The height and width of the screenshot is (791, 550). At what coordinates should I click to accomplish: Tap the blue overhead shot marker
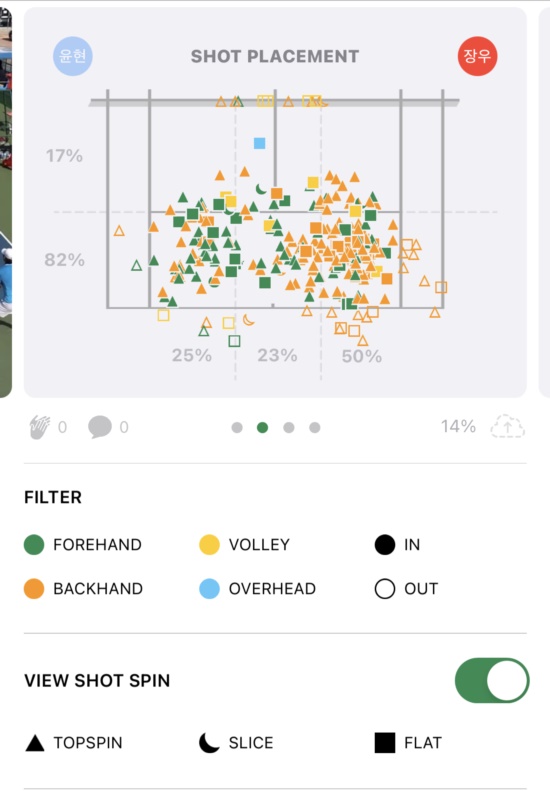coord(259,143)
